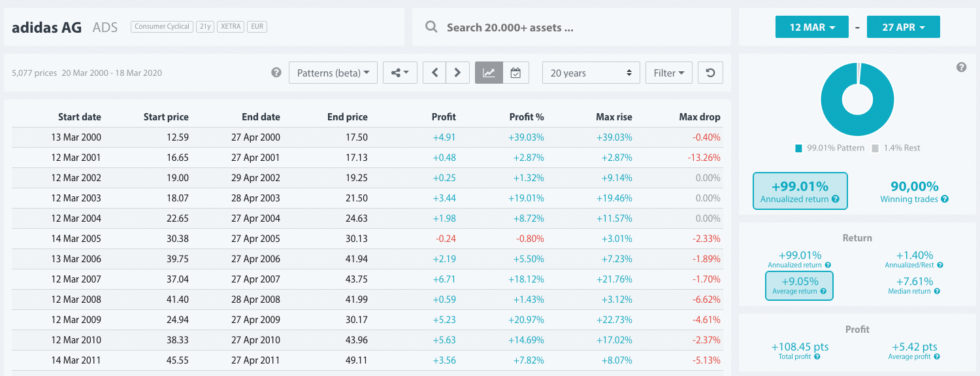Click the +19.46% max rise value
The height and width of the screenshot is (376, 980).
614,198
